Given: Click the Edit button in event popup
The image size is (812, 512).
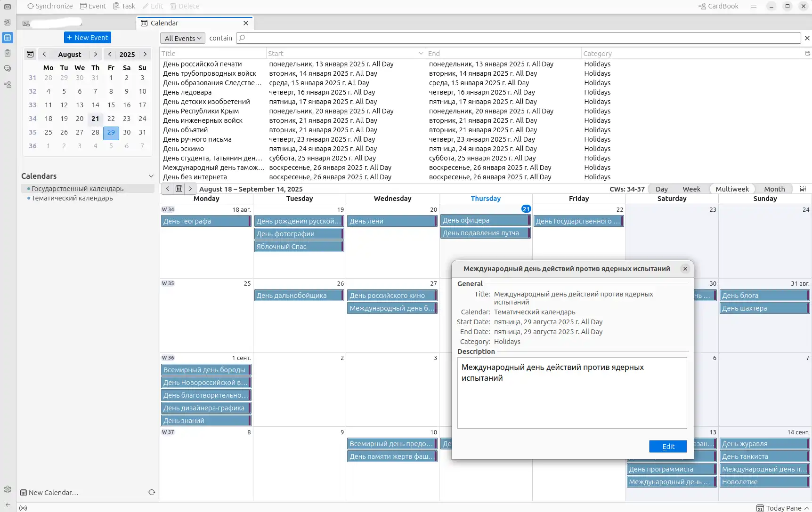Looking at the screenshot, I should [667, 446].
